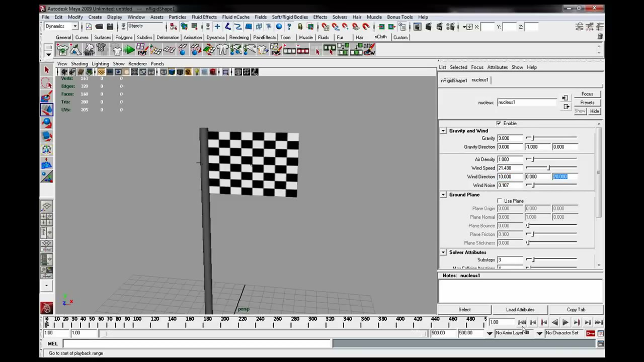Screen dimensions: 644x362
Task: Check the Use Plane checkbox
Action: [500, 201]
